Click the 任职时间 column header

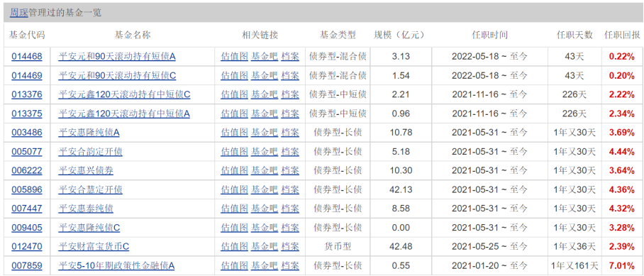coord(489,35)
